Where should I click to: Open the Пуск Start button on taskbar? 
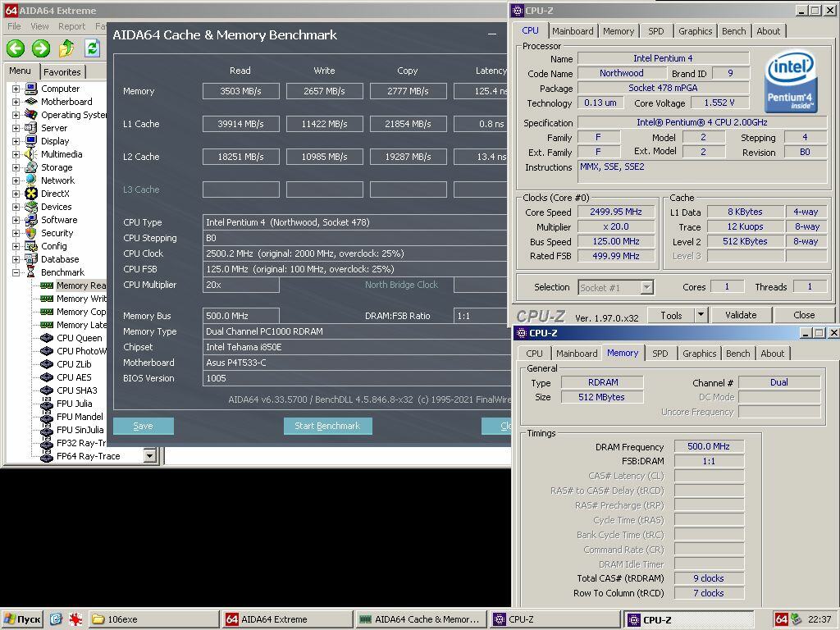tap(22, 619)
